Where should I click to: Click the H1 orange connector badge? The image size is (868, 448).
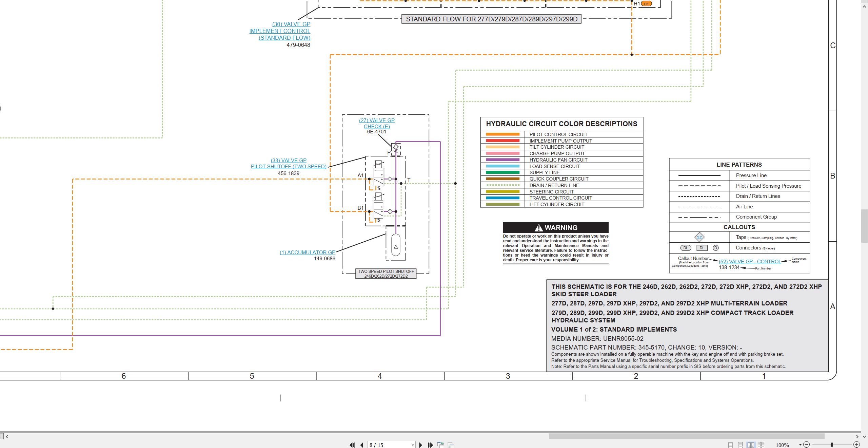point(646,4)
